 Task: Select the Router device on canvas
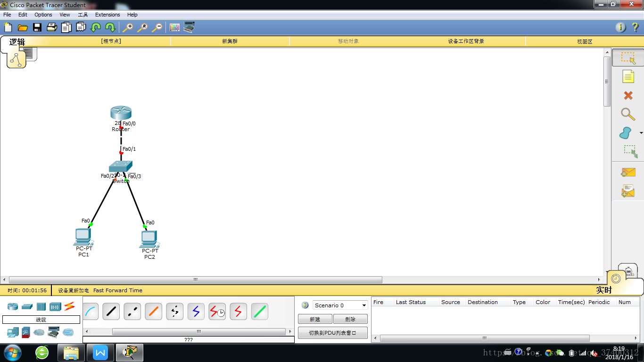click(x=121, y=113)
